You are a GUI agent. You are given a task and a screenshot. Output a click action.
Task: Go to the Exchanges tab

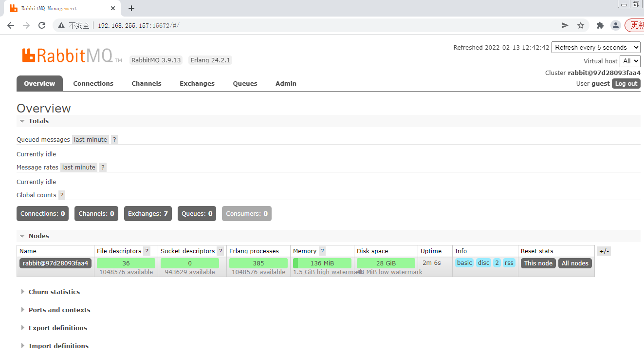tap(197, 84)
